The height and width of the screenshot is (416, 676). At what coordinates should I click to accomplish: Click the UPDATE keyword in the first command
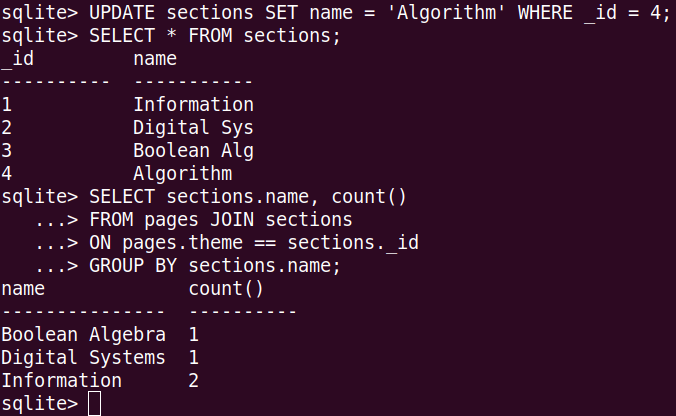coord(122,12)
